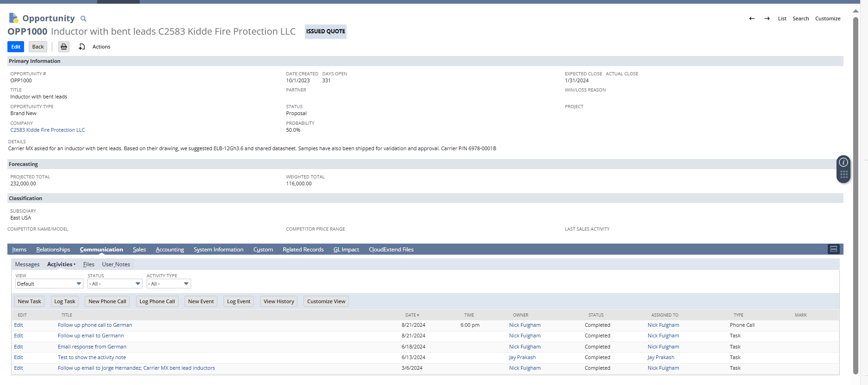
Task: Click the info icon on right side widget
Action: (843, 162)
